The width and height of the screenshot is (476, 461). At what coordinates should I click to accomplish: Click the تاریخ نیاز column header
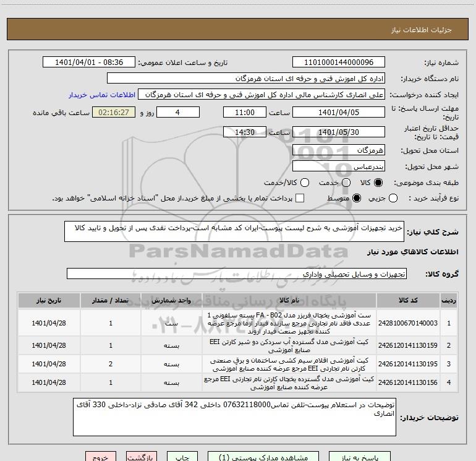49,300
